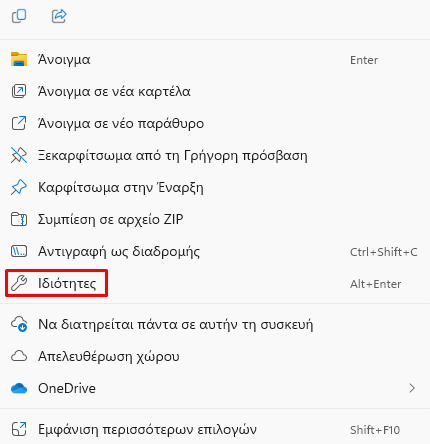Viewport: 430px width, 444px height.
Task: Click the cloud download icon for always keep
Action: [x=19, y=324]
